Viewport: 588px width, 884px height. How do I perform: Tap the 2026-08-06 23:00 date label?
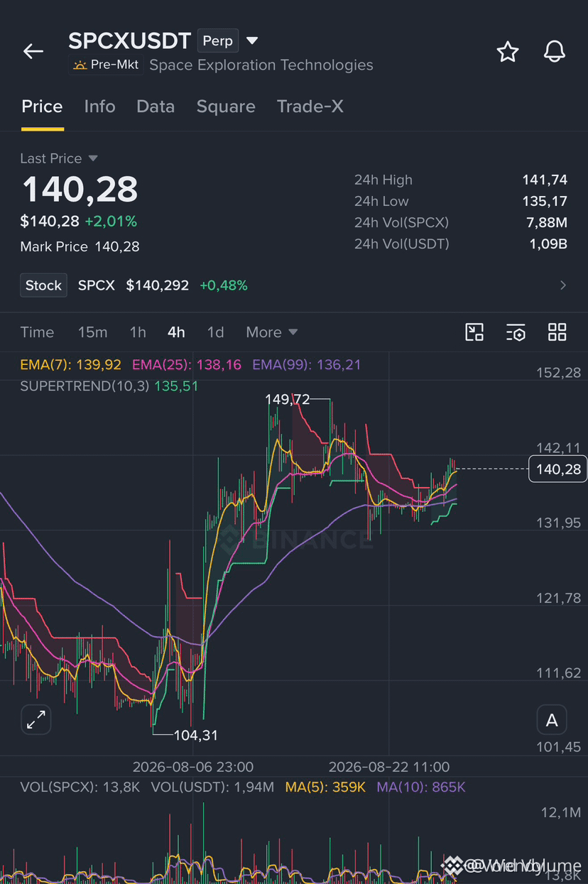(x=192, y=767)
